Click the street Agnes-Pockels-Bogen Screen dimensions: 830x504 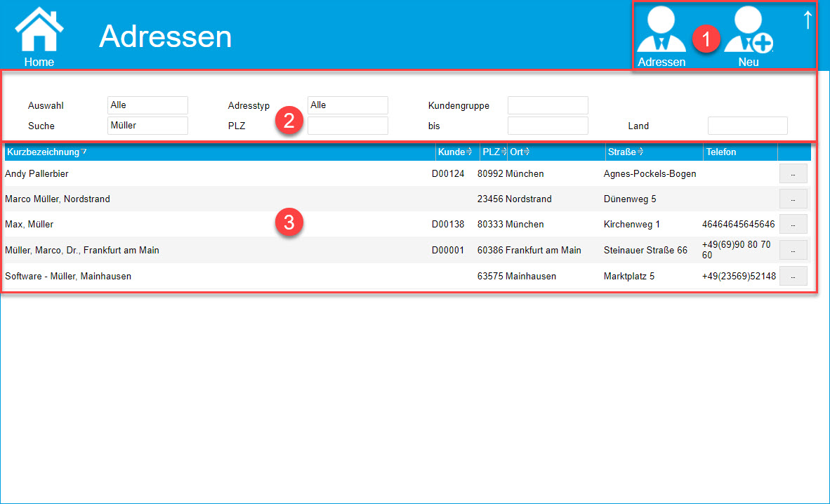click(x=650, y=173)
